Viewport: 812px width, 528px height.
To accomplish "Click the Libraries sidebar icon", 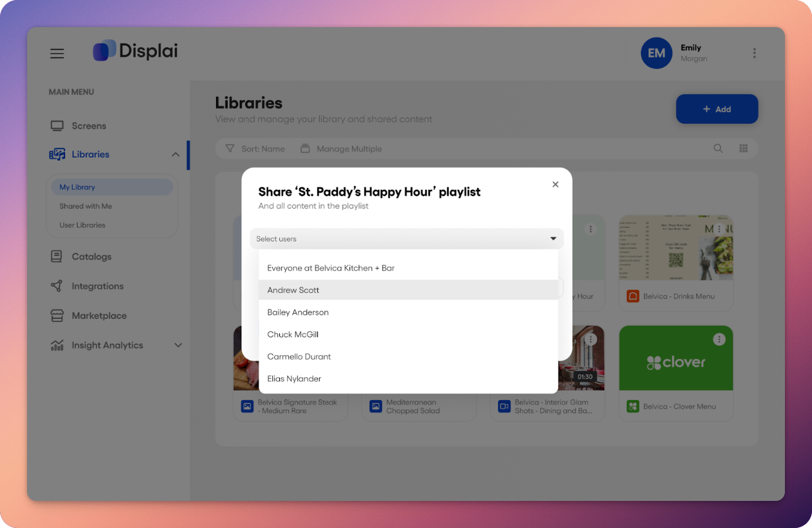I will pos(57,154).
